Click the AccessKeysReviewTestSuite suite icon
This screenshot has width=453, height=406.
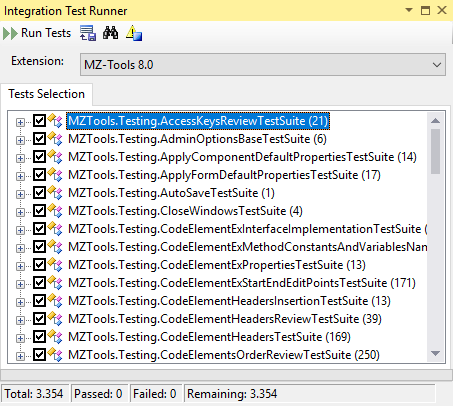tap(55, 121)
